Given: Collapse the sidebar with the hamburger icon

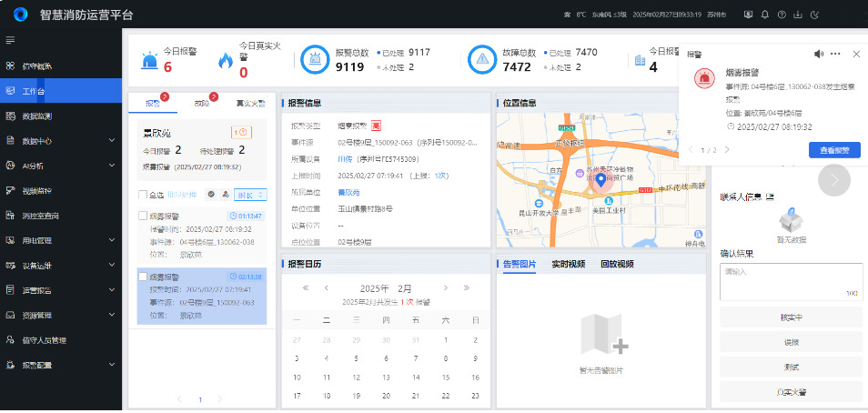Looking at the screenshot, I should point(10,40).
